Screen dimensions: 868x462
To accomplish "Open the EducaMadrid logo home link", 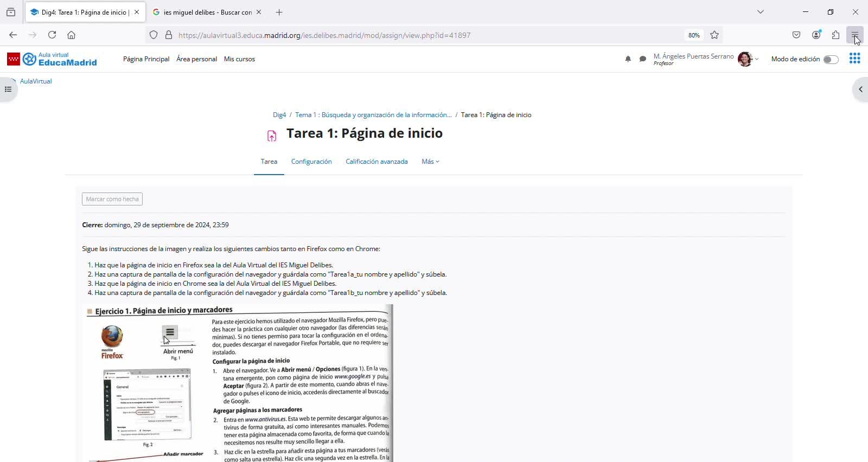I will pyautogui.click(x=52, y=59).
